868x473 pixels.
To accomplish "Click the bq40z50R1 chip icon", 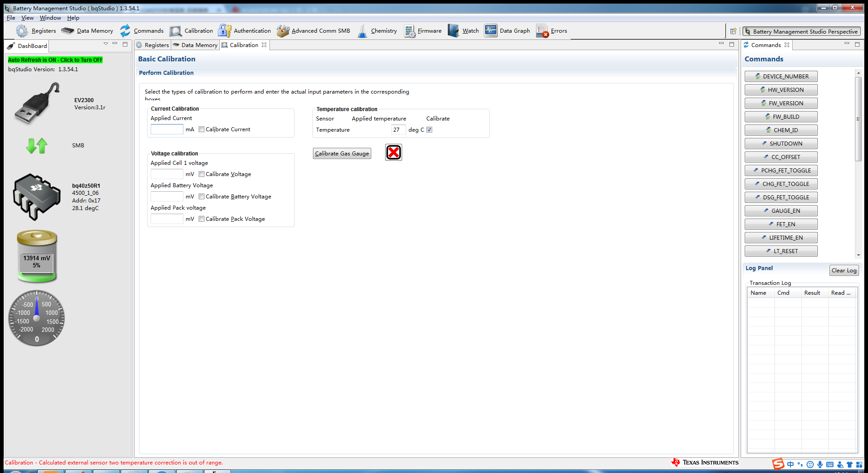I will [37, 197].
